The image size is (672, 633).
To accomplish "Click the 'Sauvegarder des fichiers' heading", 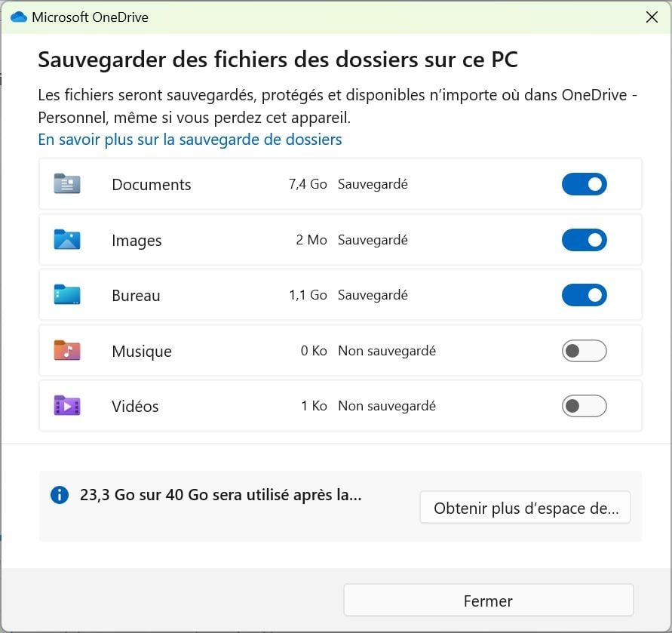I will (x=278, y=60).
